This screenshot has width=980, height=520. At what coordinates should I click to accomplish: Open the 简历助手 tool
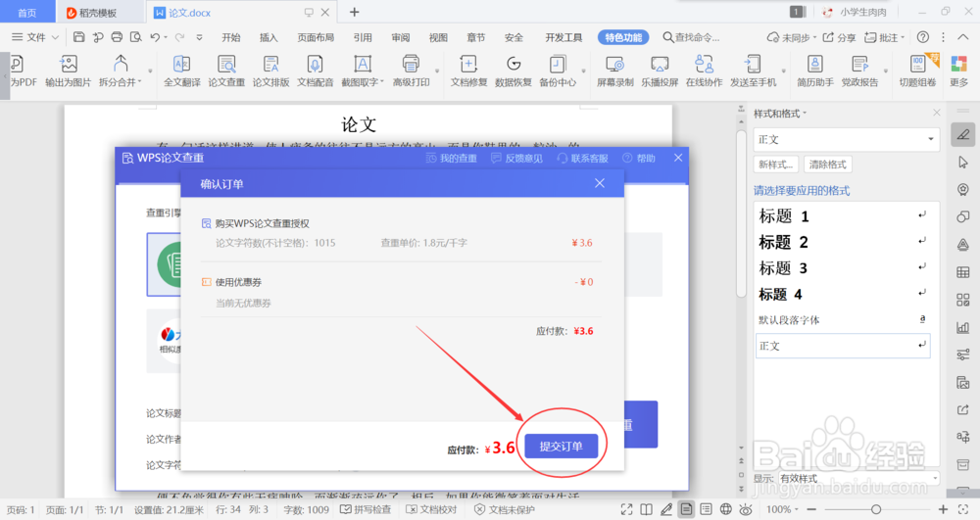pos(815,71)
